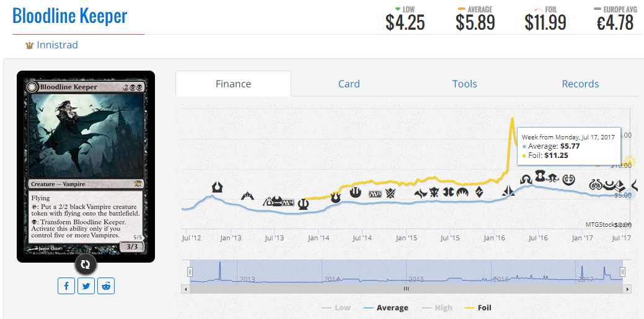This screenshot has width=644, height=319.
Task: Click the Journey into Nyx symbol before Jul '14
Action: click(x=355, y=192)
